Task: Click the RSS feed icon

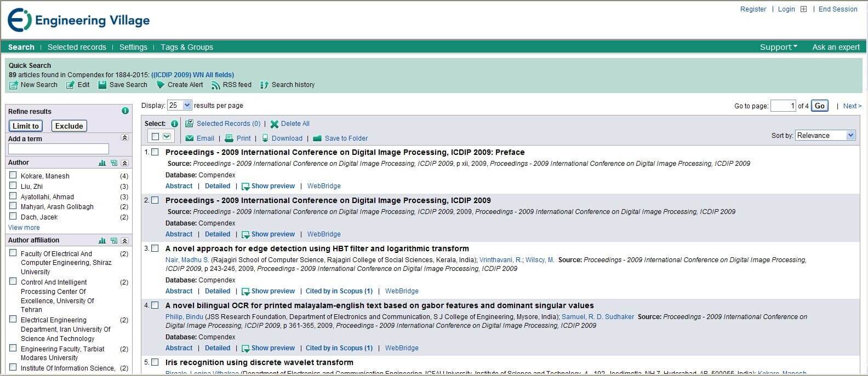Action: pyautogui.click(x=216, y=85)
